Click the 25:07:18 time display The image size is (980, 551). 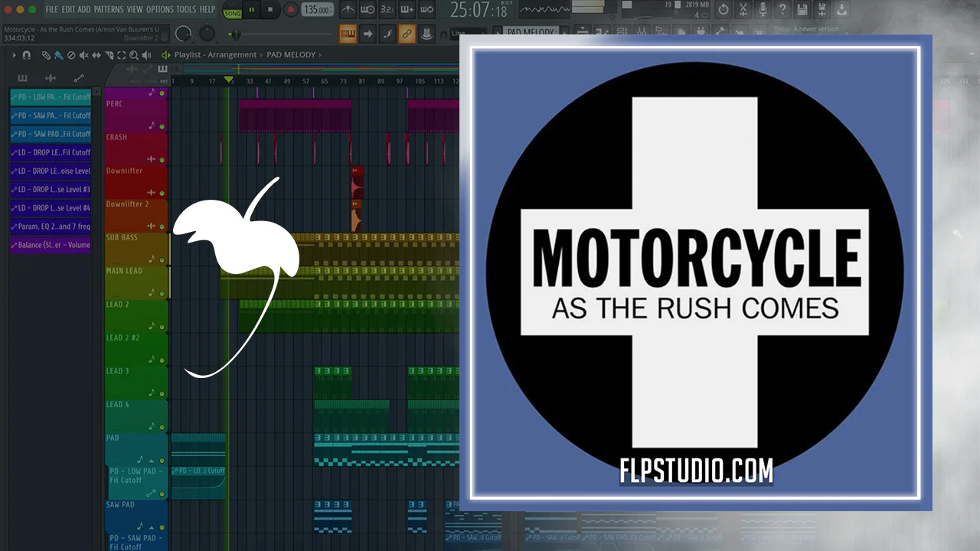click(479, 11)
